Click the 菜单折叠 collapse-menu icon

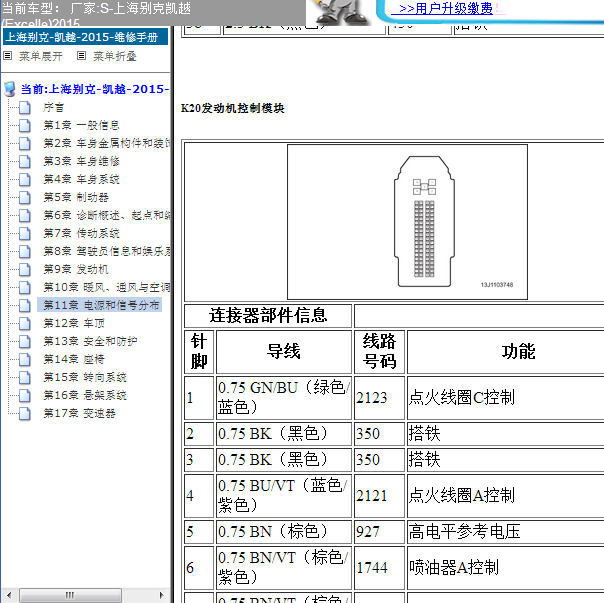[x=81, y=56]
